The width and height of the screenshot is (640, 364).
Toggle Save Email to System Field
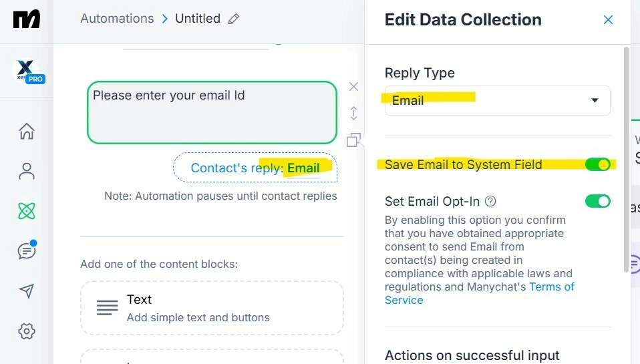pyautogui.click(x=597, y=164)
